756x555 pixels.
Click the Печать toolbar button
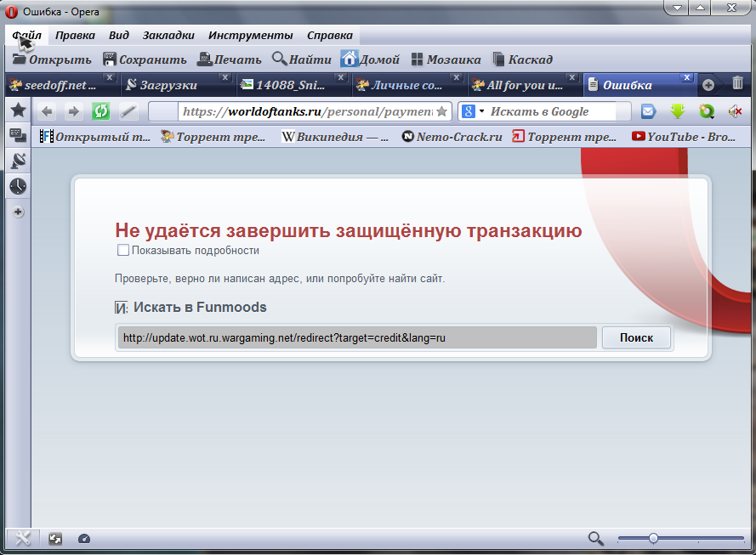pos(230,59)
